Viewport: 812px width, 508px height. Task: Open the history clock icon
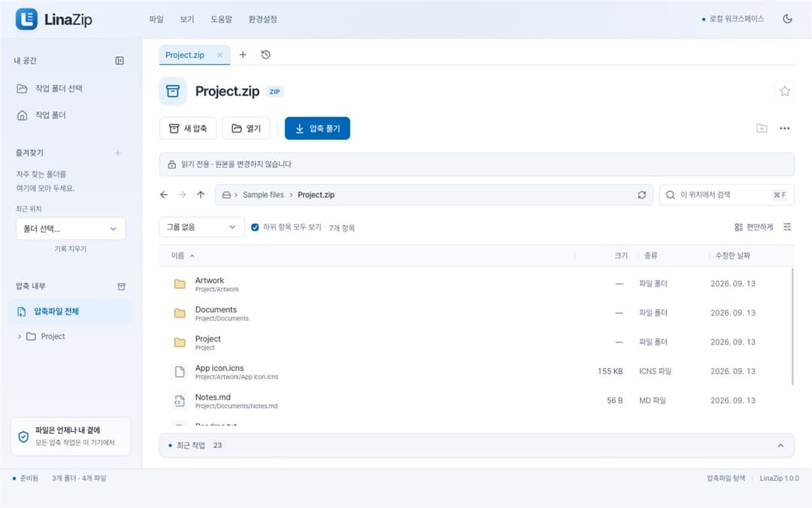click(265, 54)
